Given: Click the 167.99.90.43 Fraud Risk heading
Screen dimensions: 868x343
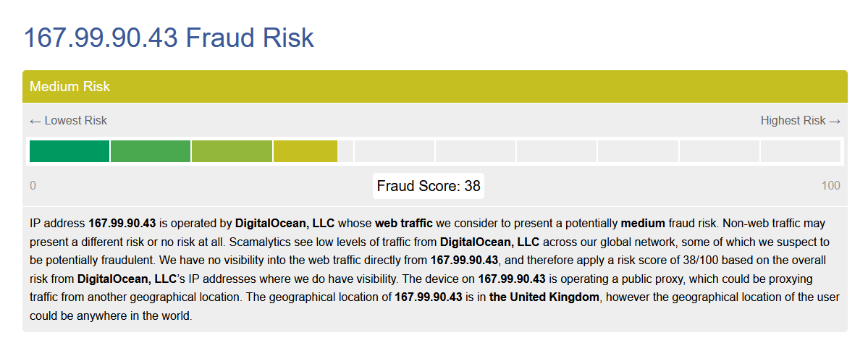Looking at the screenshot, I should point(169,38).
